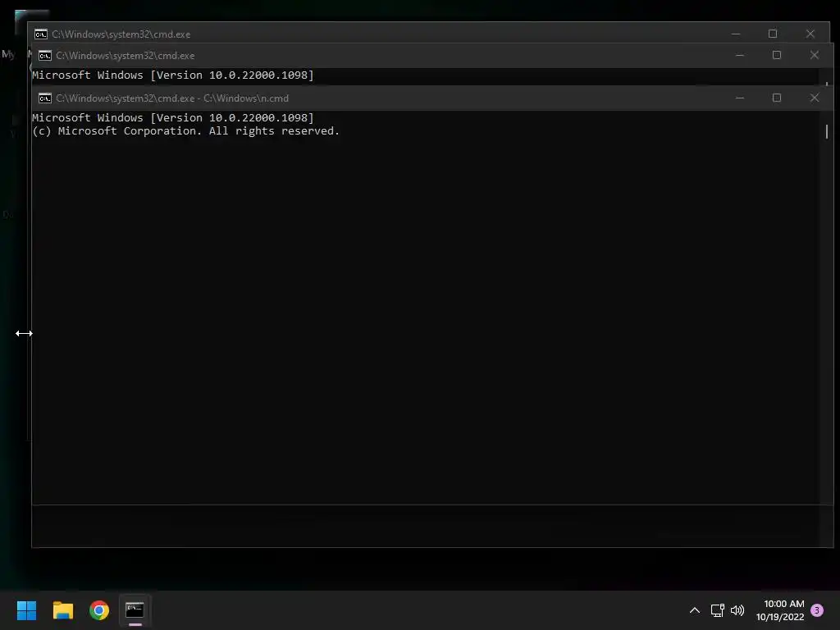Click the version line in the n.cmd window

click(172, 118)
